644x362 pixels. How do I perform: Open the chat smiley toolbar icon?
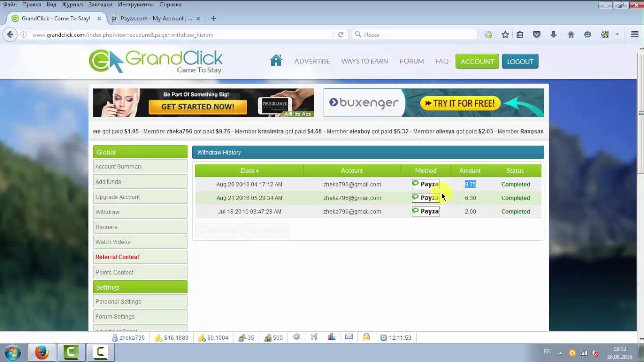pos(587,35)
